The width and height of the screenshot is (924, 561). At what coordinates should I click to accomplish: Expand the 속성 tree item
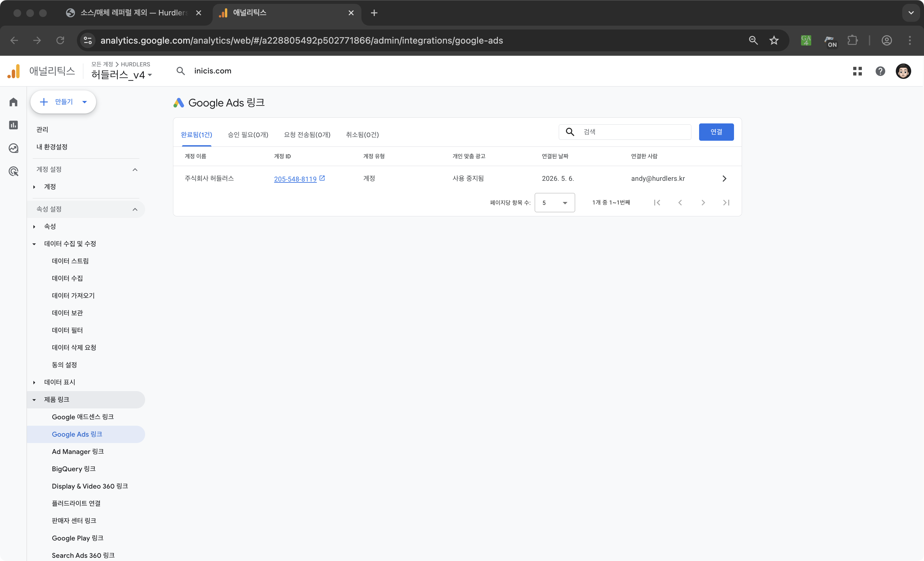click(x=34, y=227)
